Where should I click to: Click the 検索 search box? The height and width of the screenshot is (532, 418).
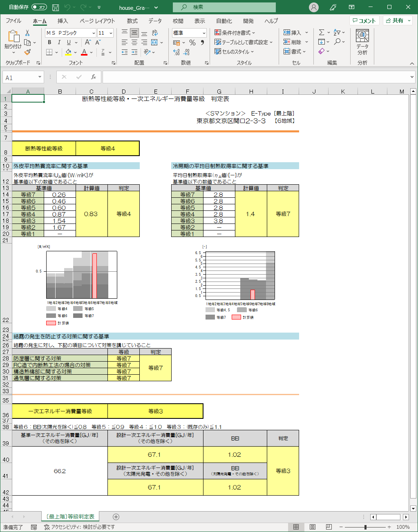pos(224,7)
